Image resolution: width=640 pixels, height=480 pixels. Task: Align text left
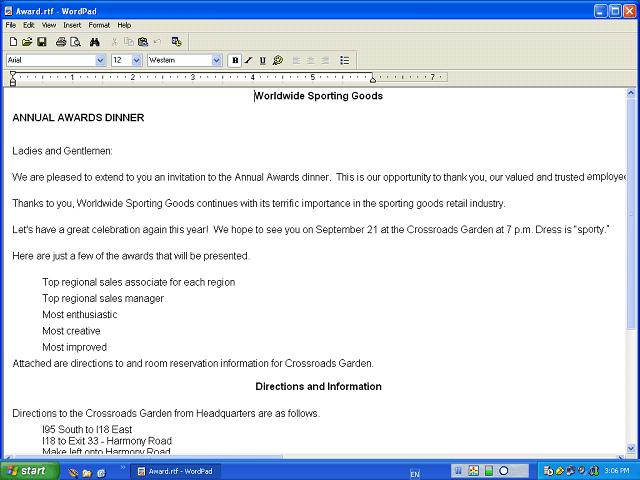[x=296, y=60]
